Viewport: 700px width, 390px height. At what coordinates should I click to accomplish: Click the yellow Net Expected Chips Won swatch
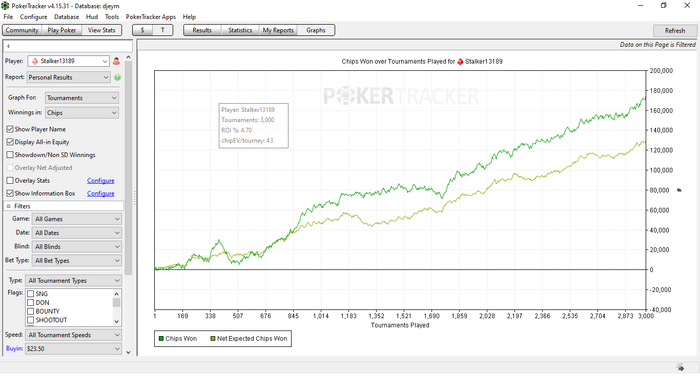(213, 339)
